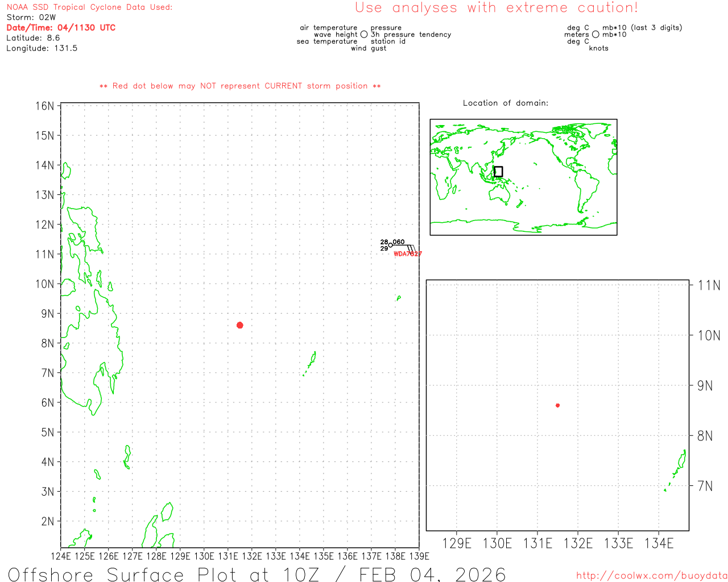Click the black domain box on world map

498,172
